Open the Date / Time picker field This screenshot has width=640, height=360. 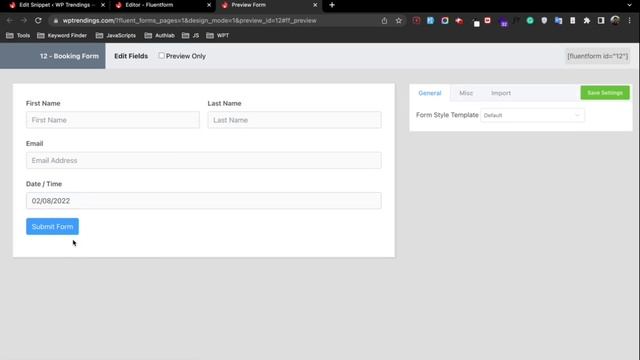pyautogui.click(x=204, y=201)
